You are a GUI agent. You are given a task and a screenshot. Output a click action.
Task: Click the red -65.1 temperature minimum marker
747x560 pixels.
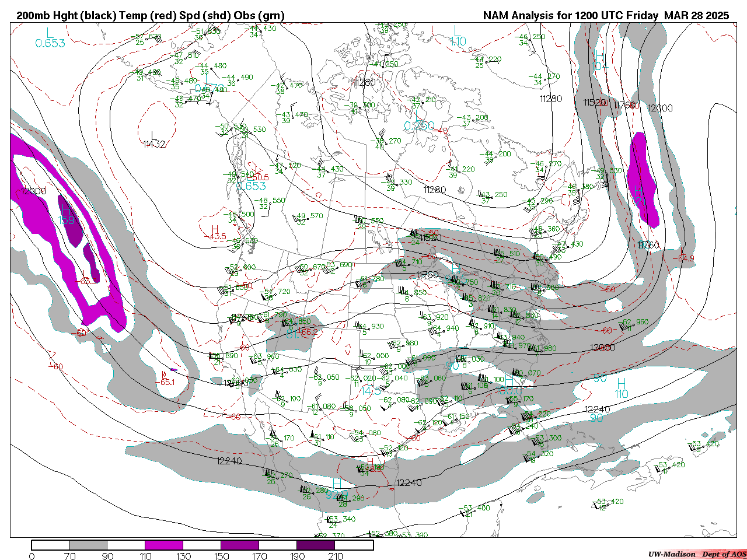click(x=165, y=379)
